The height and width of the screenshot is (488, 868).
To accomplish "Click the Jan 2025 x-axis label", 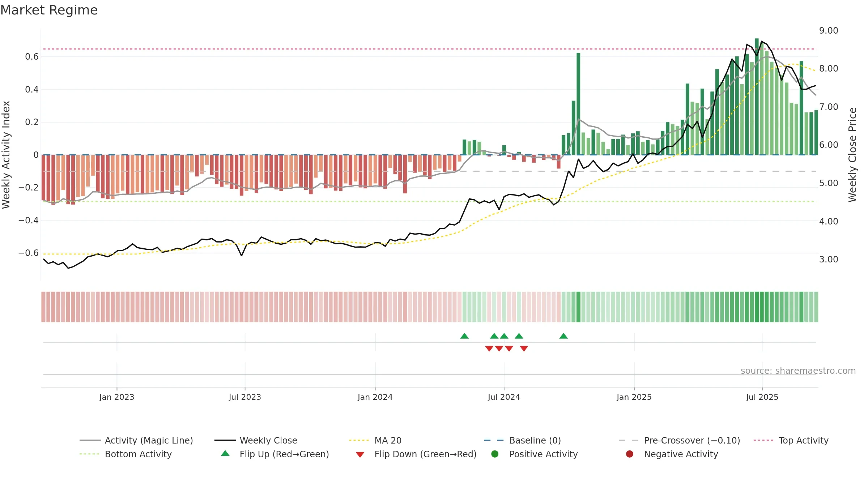I will click(634, 397).
